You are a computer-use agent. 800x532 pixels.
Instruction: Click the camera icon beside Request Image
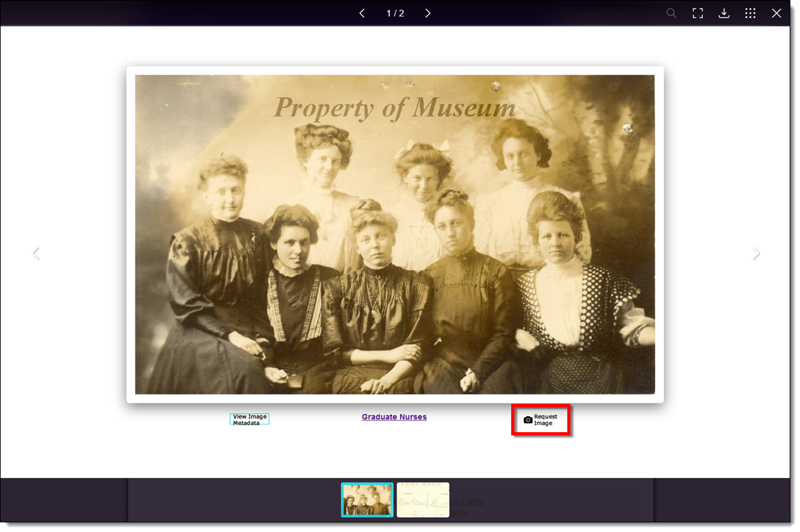click(x=528, y=420)
